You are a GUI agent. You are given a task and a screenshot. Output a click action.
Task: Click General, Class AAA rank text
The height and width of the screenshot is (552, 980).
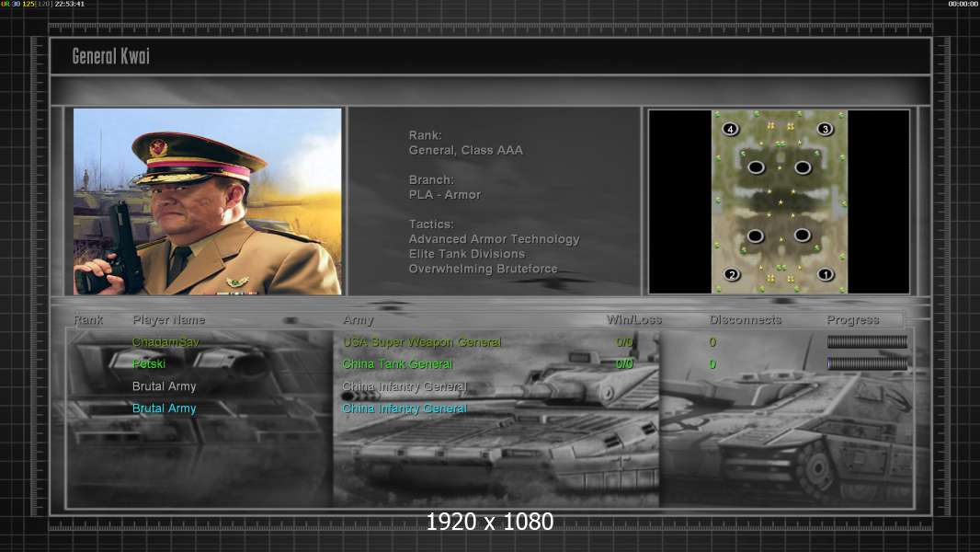click(x=465, y=150)
